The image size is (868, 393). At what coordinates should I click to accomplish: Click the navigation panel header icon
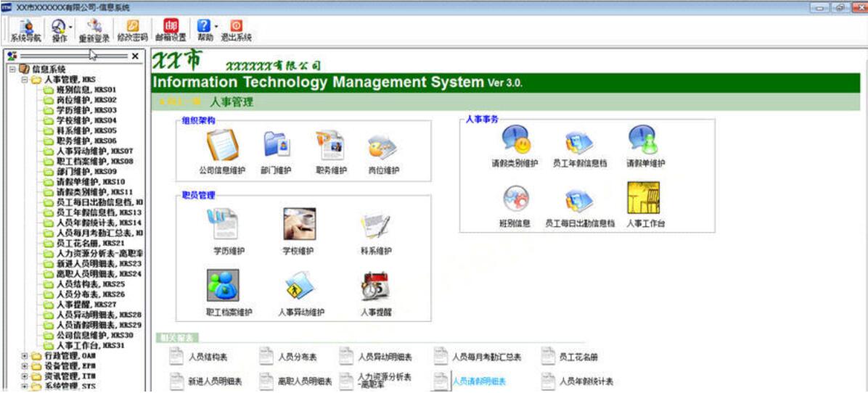coord(12,56)
